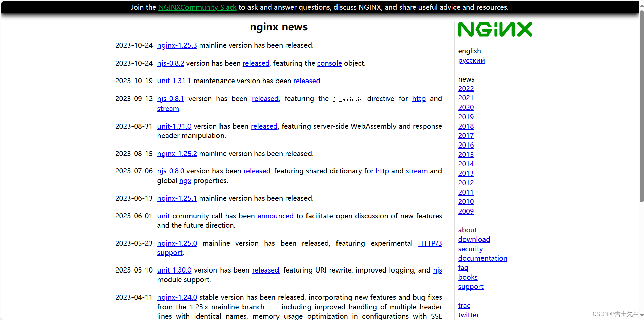Screen dimensions: 644x320
Task: Click the vertical scrollbar thumb
Action: 642,106
